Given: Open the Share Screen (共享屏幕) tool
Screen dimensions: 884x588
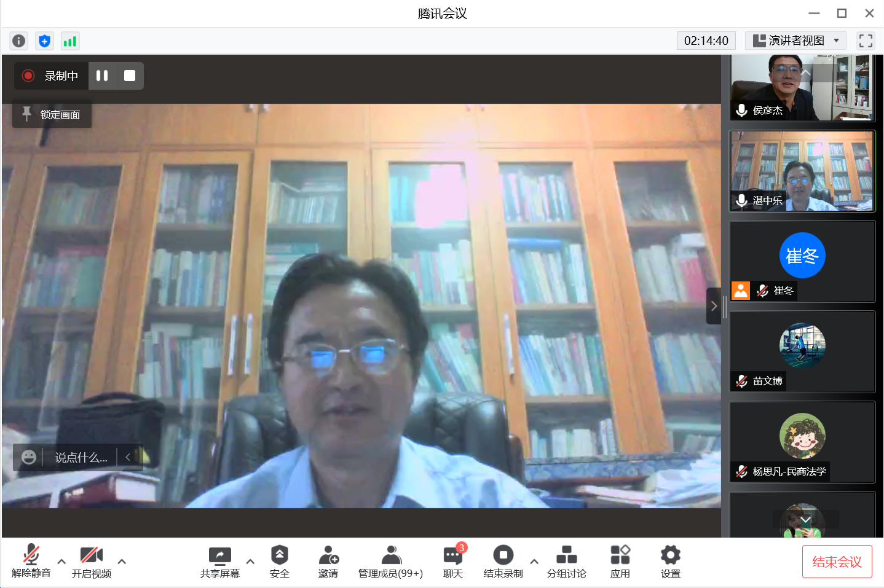Looking at the screenshot, I should tap(219, 562).
